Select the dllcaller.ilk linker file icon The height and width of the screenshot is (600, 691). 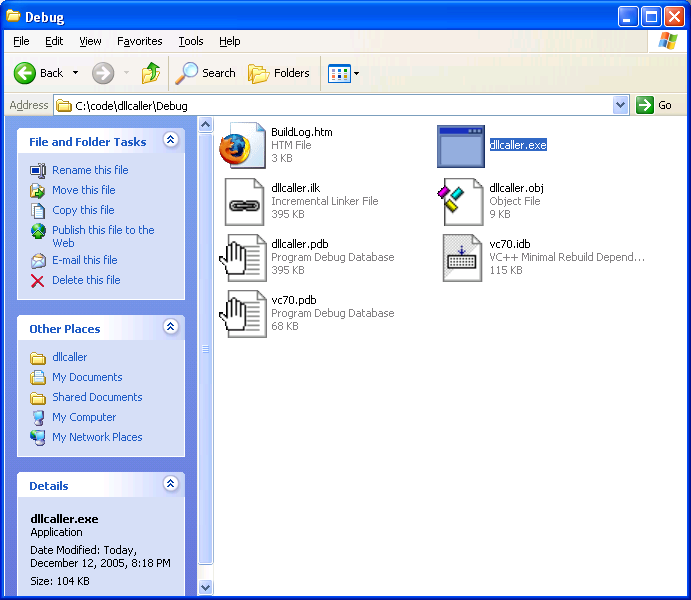click(x=244, y=202)
